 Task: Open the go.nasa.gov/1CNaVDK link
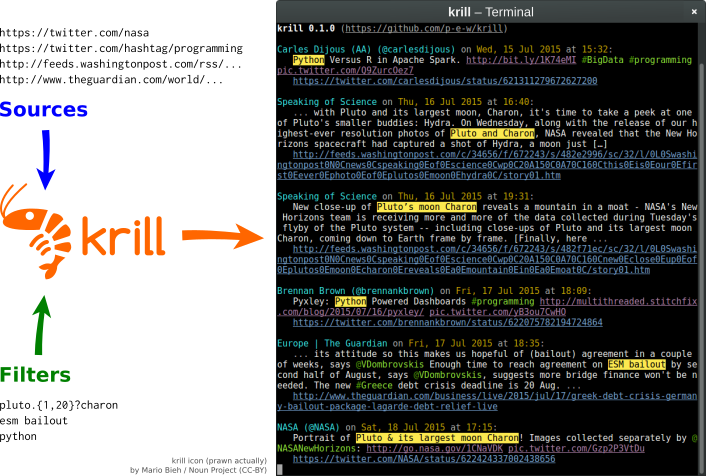[x=434, y=449]
